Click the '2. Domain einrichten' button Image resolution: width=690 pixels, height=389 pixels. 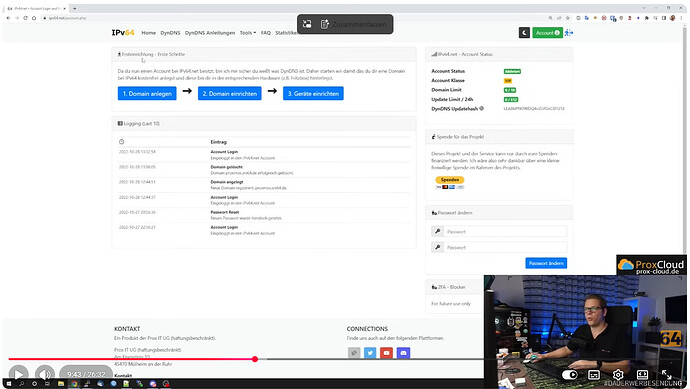click(230, 93)
